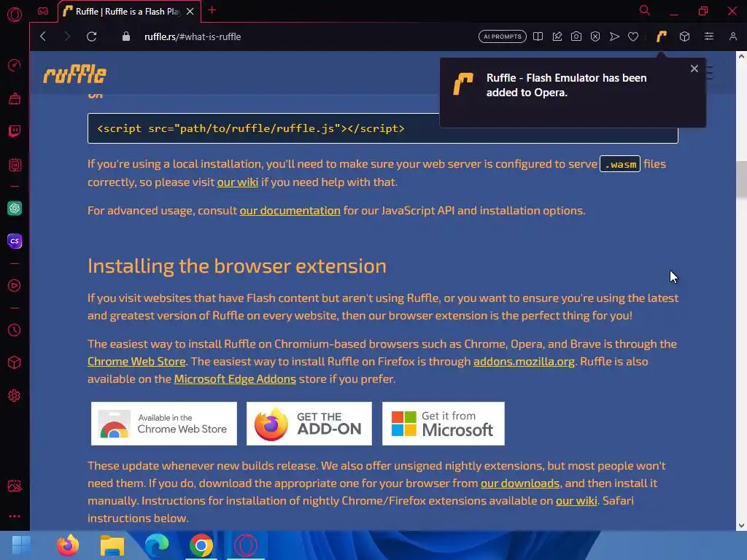The width and height of the screenshot is (747, 560).
Task: Follow the Chrome Web Store text link
Action: point(136,362)
